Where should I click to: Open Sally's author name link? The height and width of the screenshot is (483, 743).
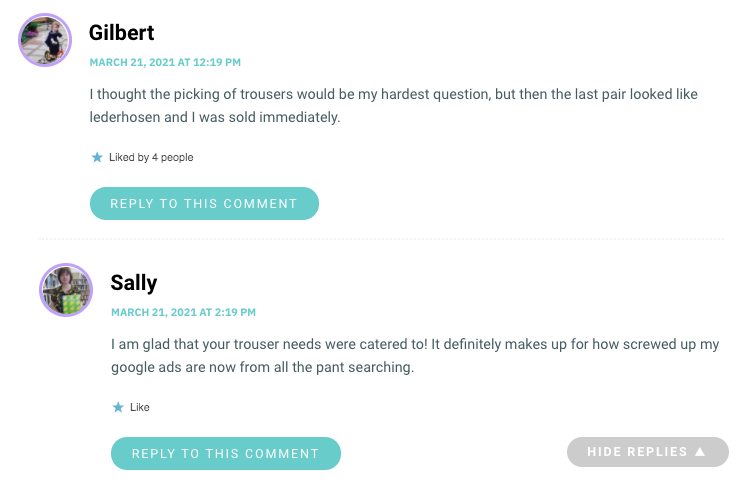tap(134, 283)
